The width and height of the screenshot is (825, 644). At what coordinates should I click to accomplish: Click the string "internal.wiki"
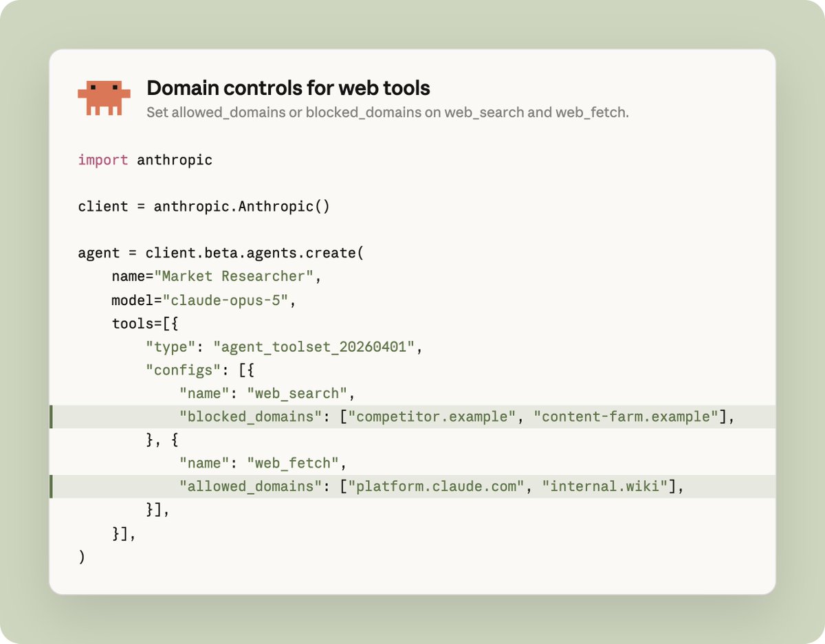tap(604, 487)
